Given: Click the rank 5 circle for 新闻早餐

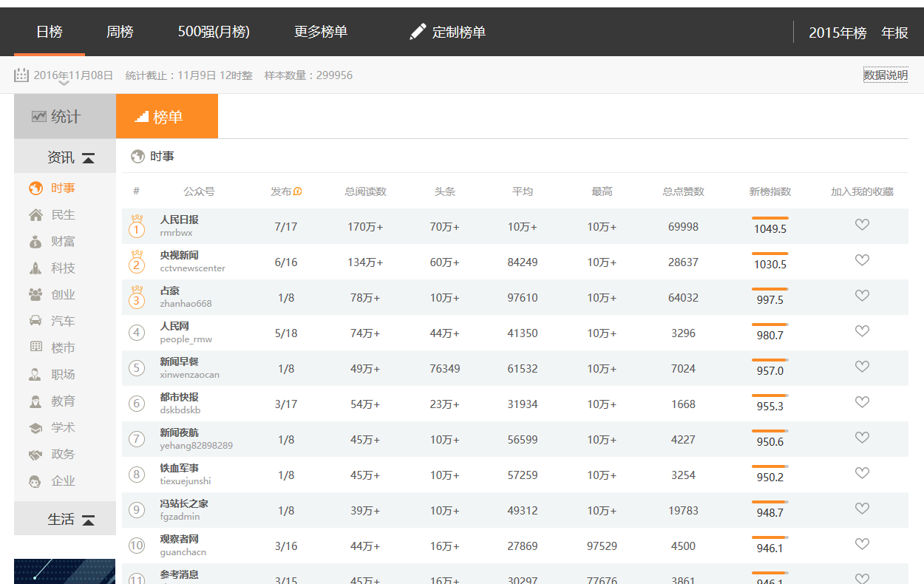Looking at the screenshot, I should click(137, 368).
